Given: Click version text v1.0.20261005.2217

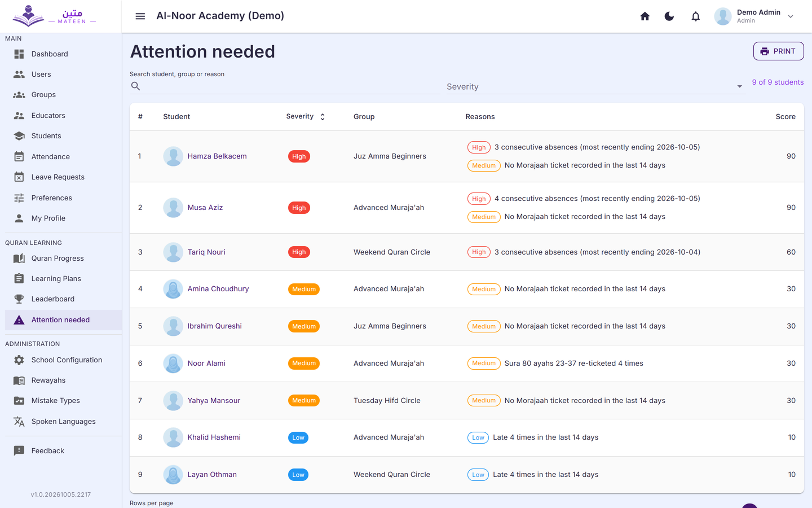Looking at the screenshot, I should pyautogui.click(x=61, y=494).
